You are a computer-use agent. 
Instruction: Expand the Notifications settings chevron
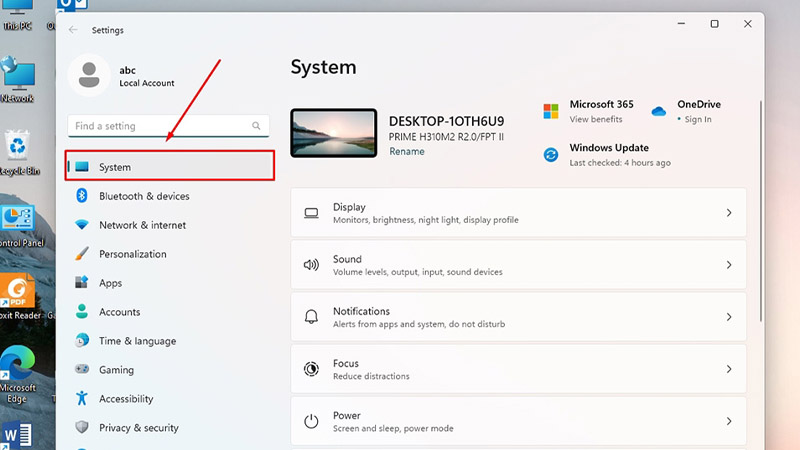[729, 317]
